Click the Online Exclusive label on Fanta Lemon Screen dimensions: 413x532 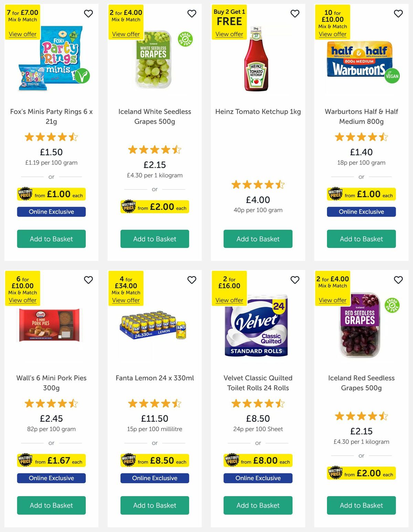[x=155, y=478]
